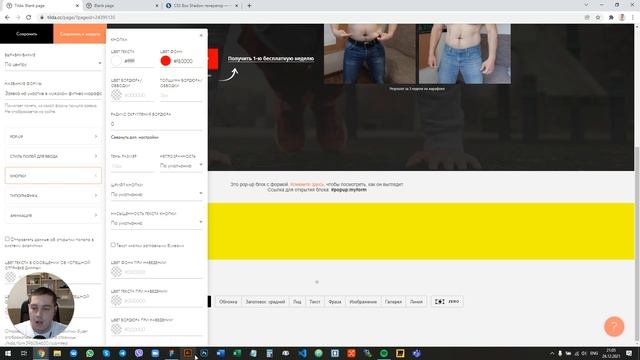Bookmark this page with the star icon

point(598,17)
